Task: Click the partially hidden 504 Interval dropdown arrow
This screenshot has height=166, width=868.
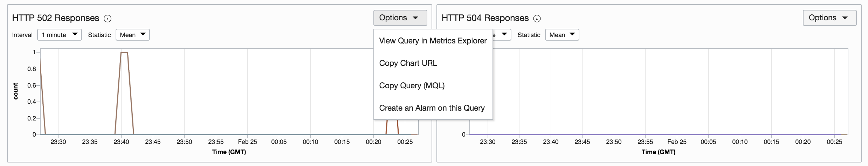Action: pos(504,34)
